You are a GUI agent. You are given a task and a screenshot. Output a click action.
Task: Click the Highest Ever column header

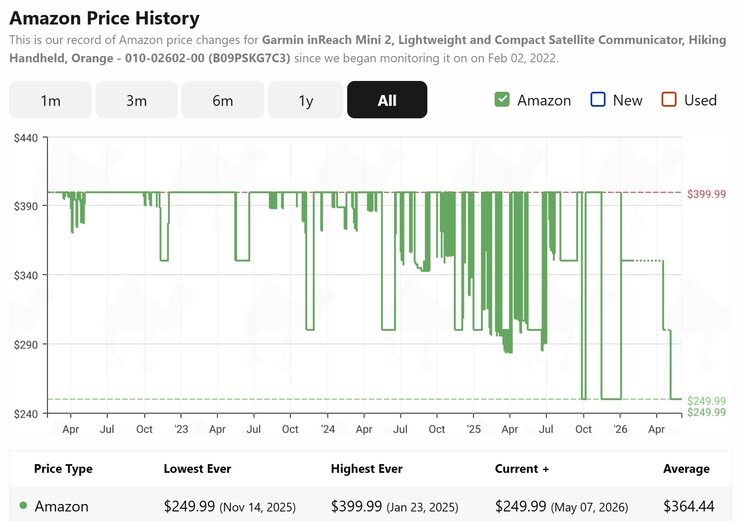tap(367, 469)
